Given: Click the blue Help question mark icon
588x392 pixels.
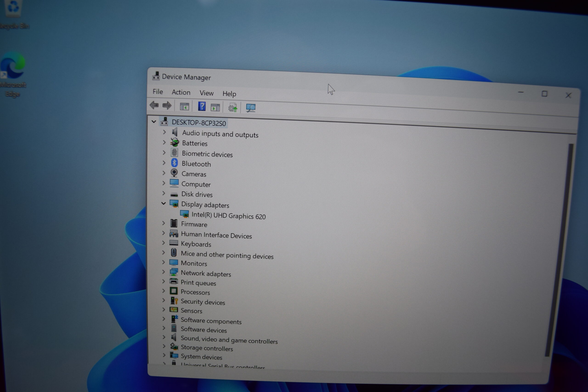Looking at the screenshot, I should (x=202, y=106).
